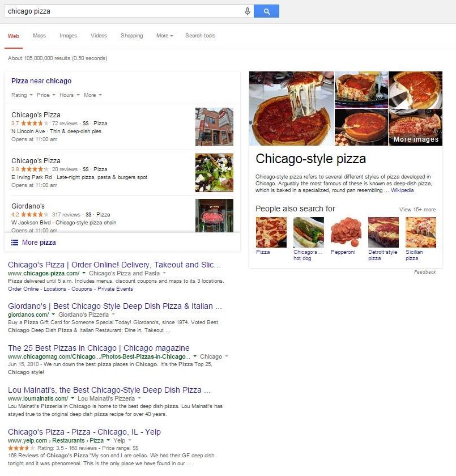Screen dimensions: 456x476
Task: Click the Feedback link under knowledge panel
Action: [x=425, y=272]
